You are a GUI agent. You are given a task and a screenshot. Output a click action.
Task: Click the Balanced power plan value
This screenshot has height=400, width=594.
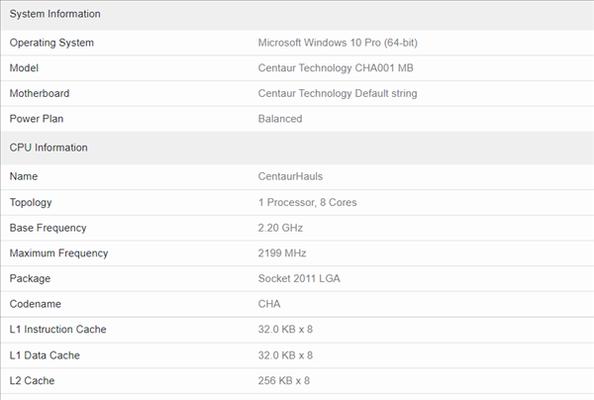click(280, 119)
